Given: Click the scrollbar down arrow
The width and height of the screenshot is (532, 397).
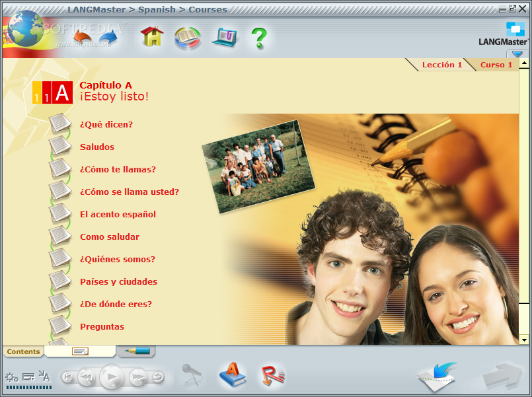Looking at the screenshot, I should coord(524,340).
